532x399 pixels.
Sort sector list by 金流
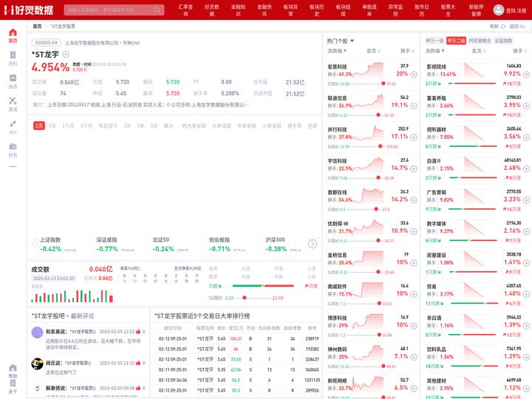[478, 51]
